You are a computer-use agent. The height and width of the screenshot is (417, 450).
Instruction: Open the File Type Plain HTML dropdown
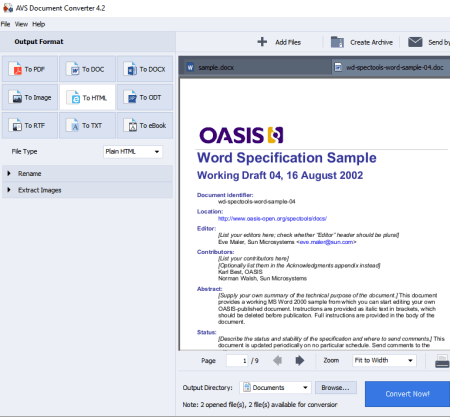tap(133, 152)
